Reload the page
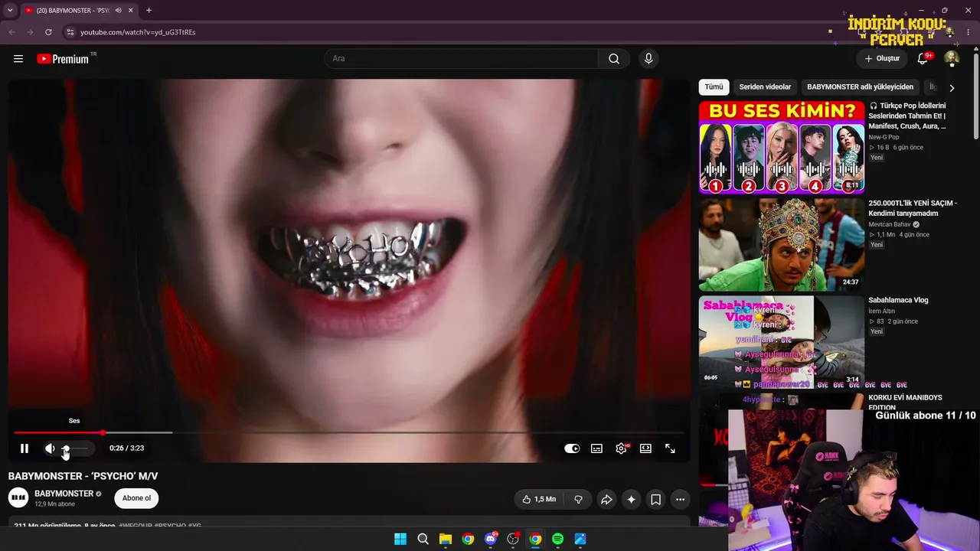 (x=48, y=32)
